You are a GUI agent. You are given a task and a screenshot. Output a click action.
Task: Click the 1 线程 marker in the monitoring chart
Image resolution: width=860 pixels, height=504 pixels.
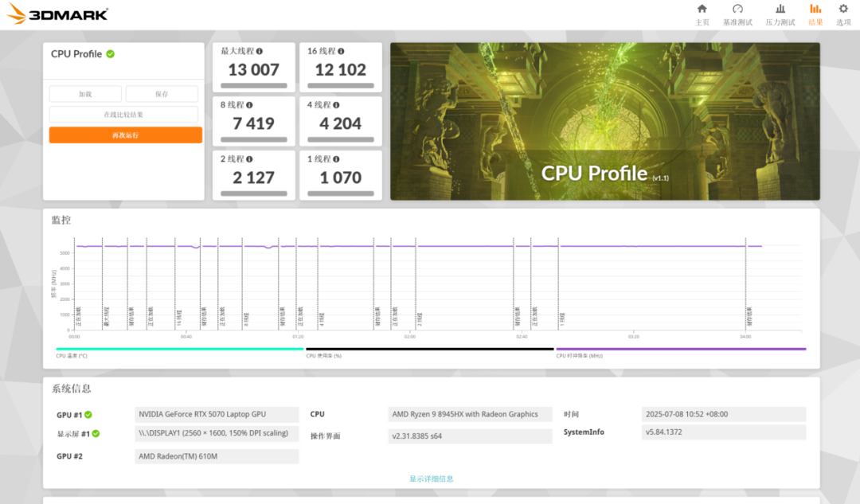[562, 319]
